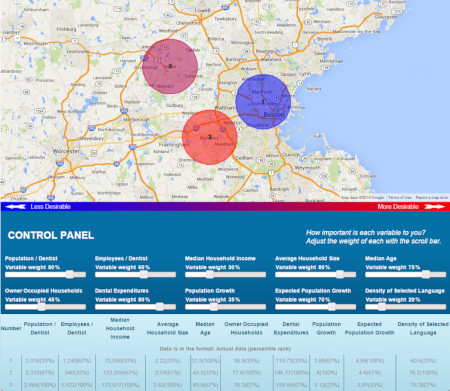This screenshot has width=450, height=391.
Task: Select purple circle 2 near Concord
Action: click(x=170, y=66)
